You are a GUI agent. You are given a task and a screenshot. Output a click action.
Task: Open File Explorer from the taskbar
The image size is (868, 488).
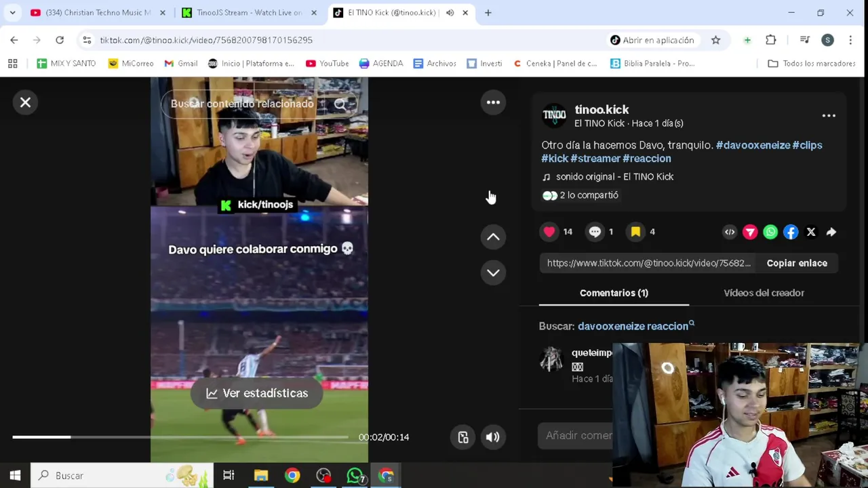pyautogui.click(x=261, y=476)
